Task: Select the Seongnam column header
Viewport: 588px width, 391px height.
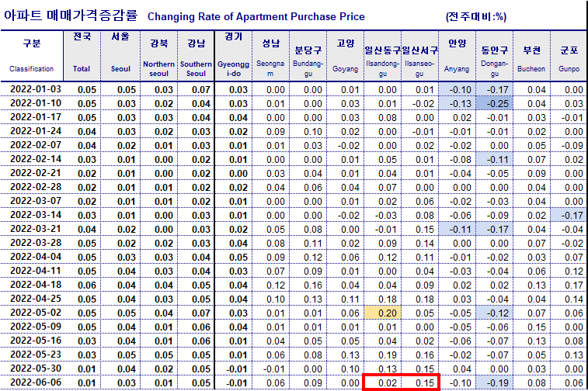Action: [x=270, y=55]
